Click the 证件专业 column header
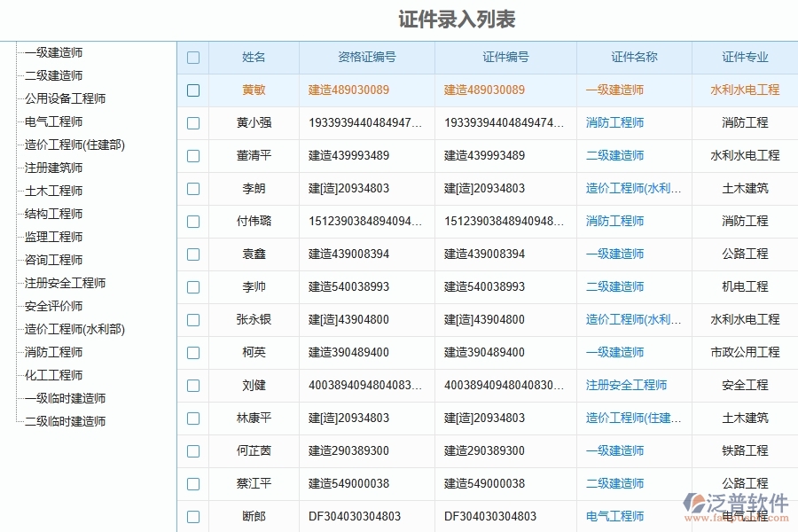 pos(744,57)
